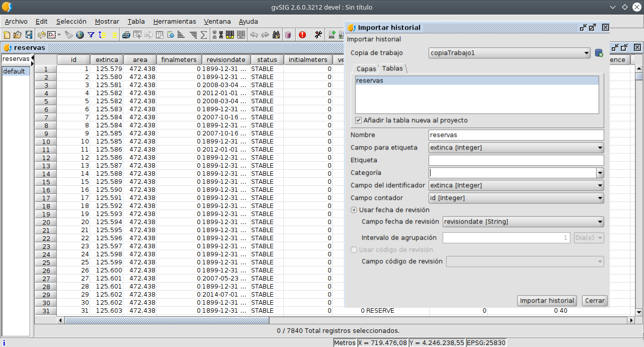Open the Selección menu
This screenshot has width=644, height=347.
[x=71, y=22]
